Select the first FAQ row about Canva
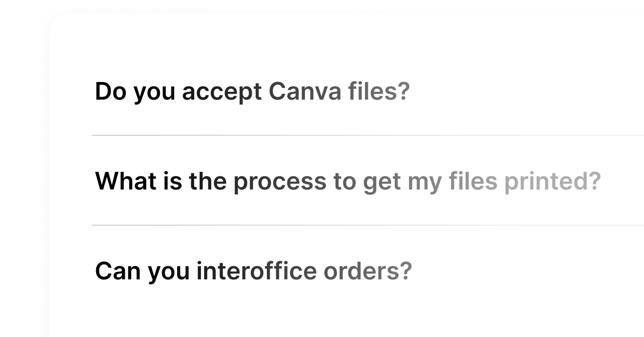The width and height of the screenshot is (644, 337). tap(252, 91)
